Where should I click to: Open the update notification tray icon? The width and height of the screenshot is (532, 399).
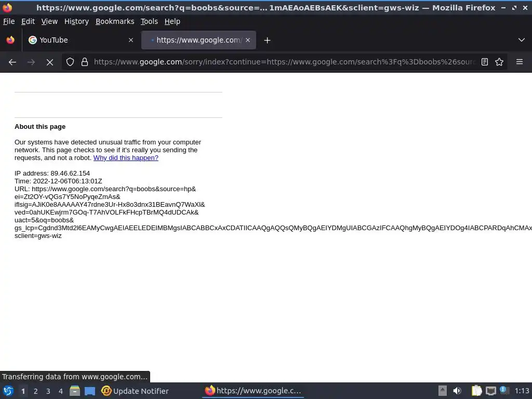tap(504, 390)
